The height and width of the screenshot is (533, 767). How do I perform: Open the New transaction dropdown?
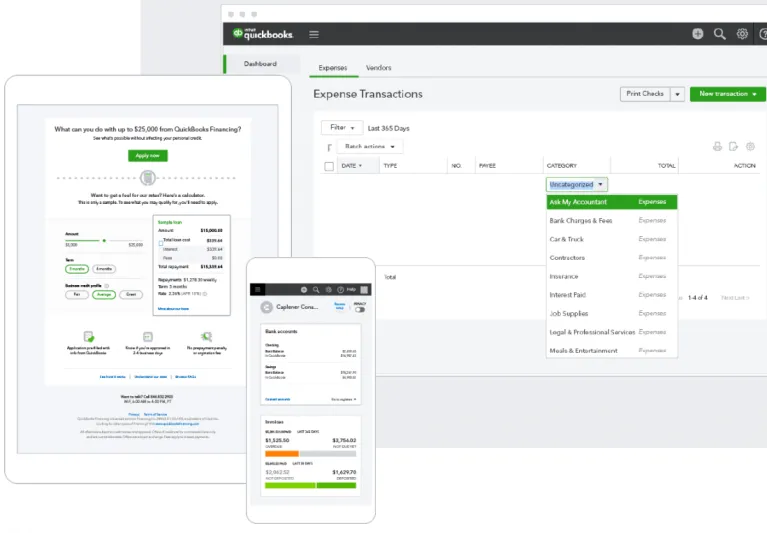(727, 94)
